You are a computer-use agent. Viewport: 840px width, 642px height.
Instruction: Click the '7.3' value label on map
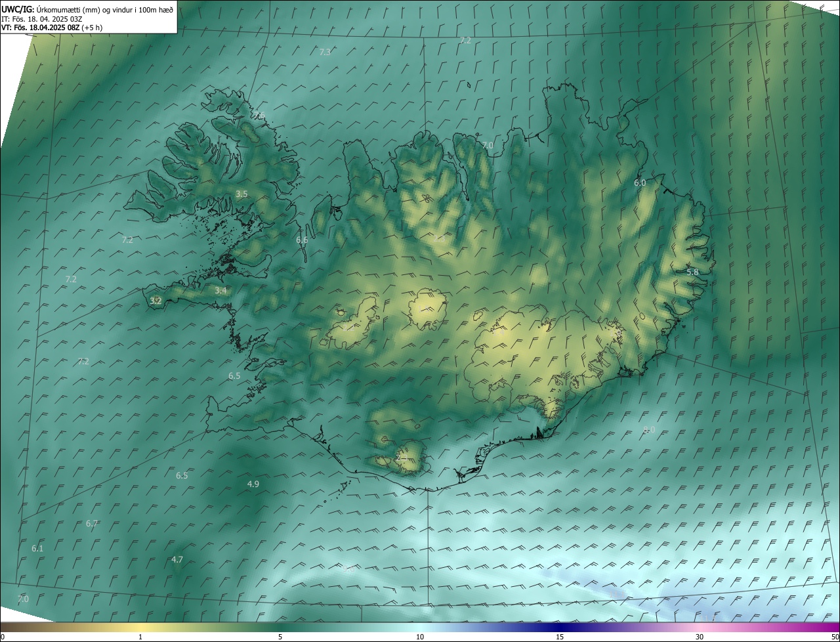coord(325,52)
